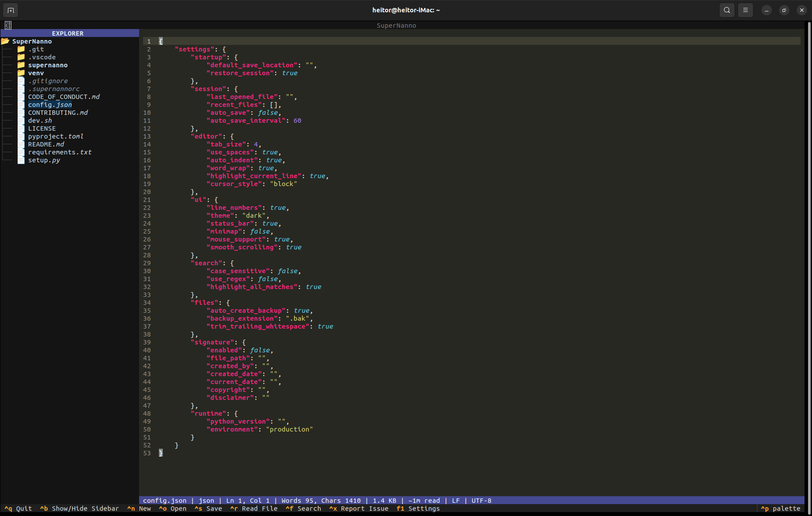
Task: Collapse the SuperNanno root folder
Action: pos(32,41)
